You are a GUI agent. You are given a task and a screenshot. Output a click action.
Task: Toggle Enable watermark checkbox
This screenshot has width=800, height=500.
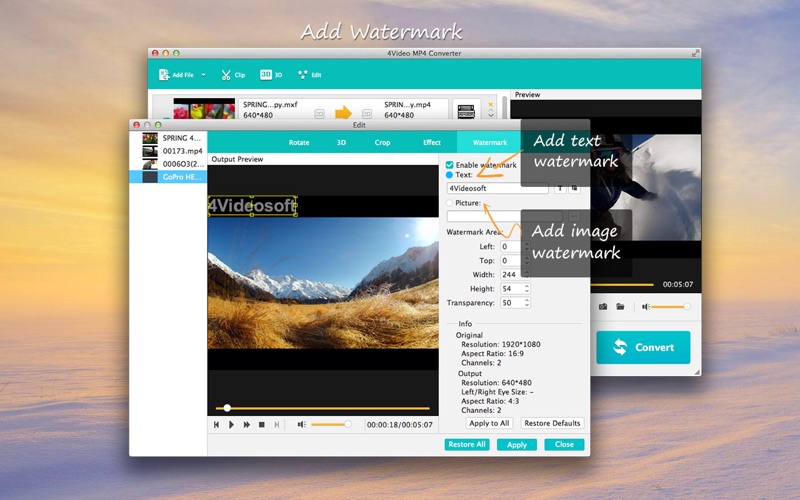[449, 165]
